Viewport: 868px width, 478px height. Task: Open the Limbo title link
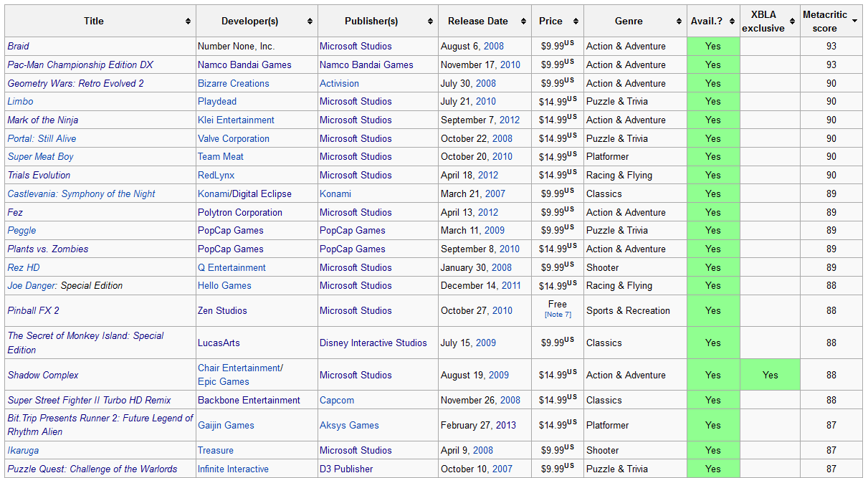(20, 102)
